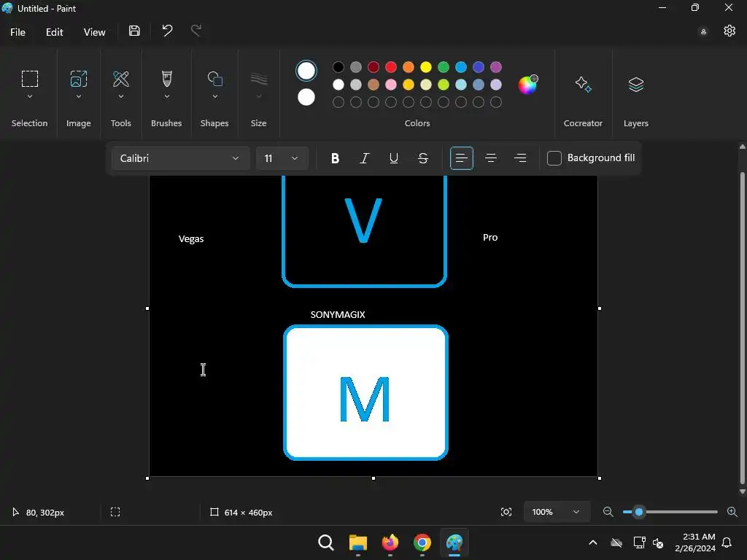Image resolution: width=747 pixels, height=560 pixels.
Task: Select Color 1 primary swatch
Action: click(x=306, y=71)
